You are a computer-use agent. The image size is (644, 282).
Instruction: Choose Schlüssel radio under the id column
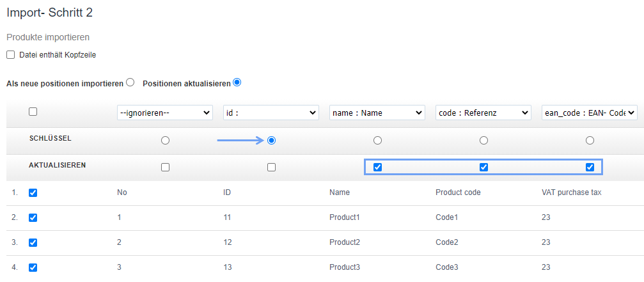[x=271, y=140]
